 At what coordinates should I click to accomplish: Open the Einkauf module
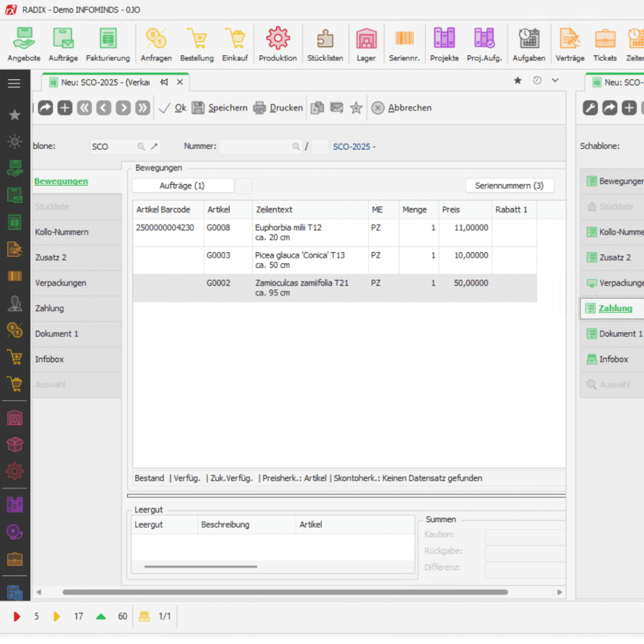tap(235, 45)
